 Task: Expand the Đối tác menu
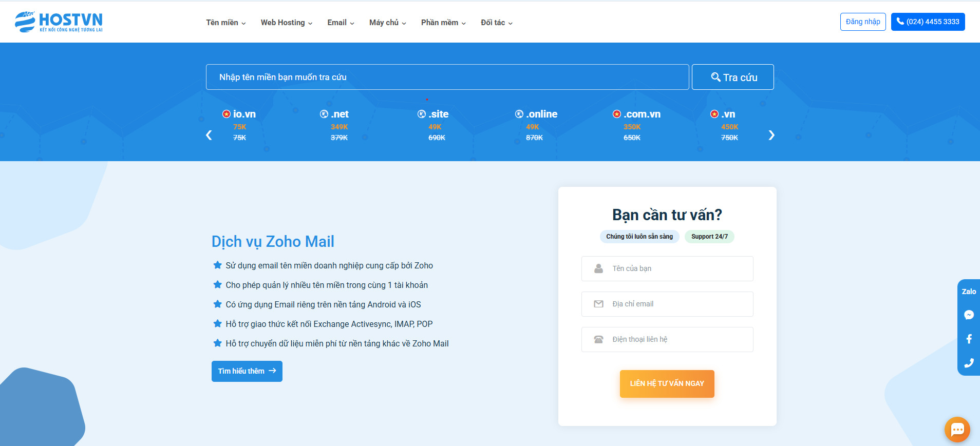496,23
